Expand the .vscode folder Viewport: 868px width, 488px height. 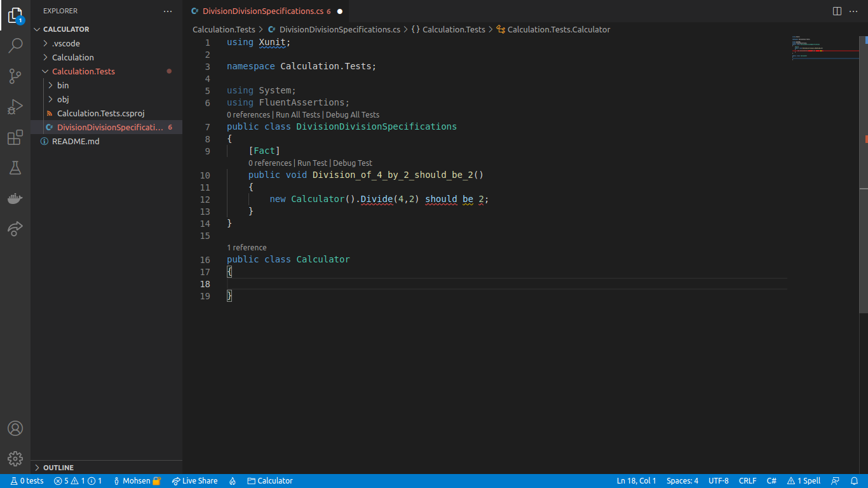pos(66,43)
